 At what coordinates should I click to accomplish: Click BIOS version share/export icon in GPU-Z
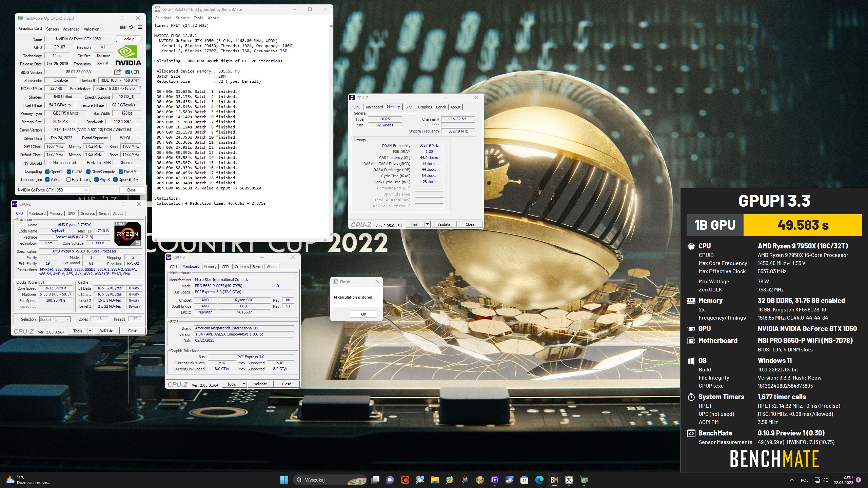pos(118,72)
